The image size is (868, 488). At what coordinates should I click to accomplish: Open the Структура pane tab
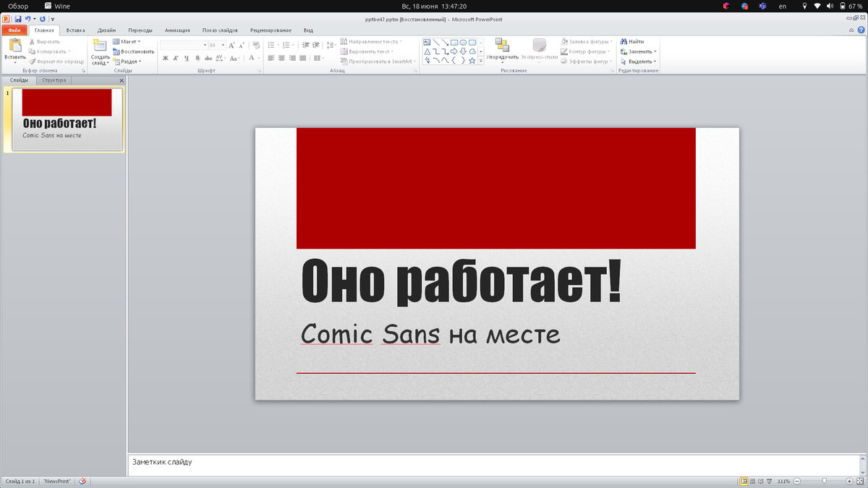[54, 80]
